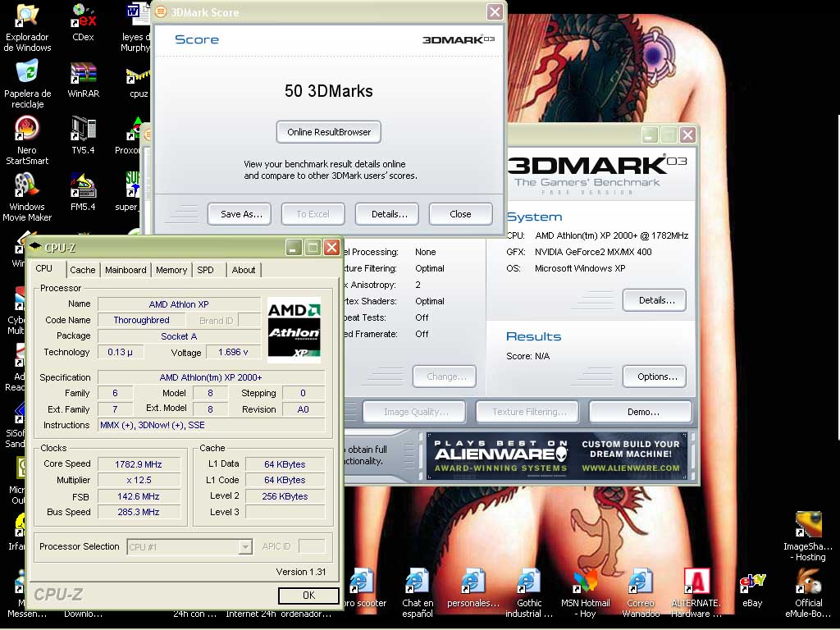Open Official eMule desktop icon
840x630 pixels.
808,586
